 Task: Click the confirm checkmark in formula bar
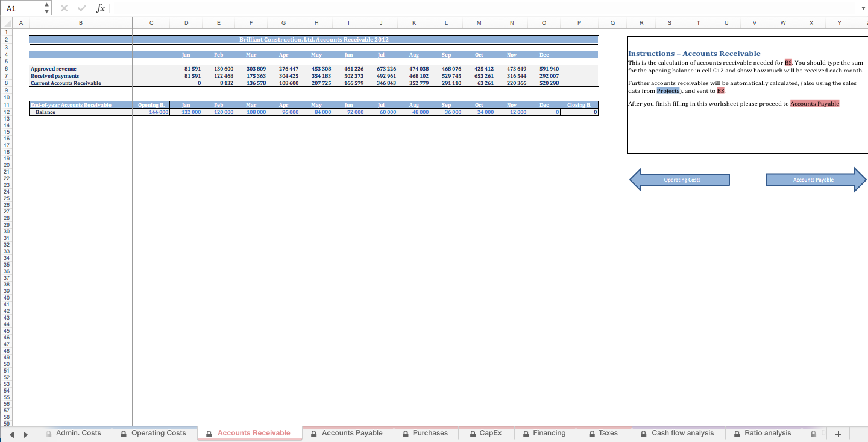(83, 8)
